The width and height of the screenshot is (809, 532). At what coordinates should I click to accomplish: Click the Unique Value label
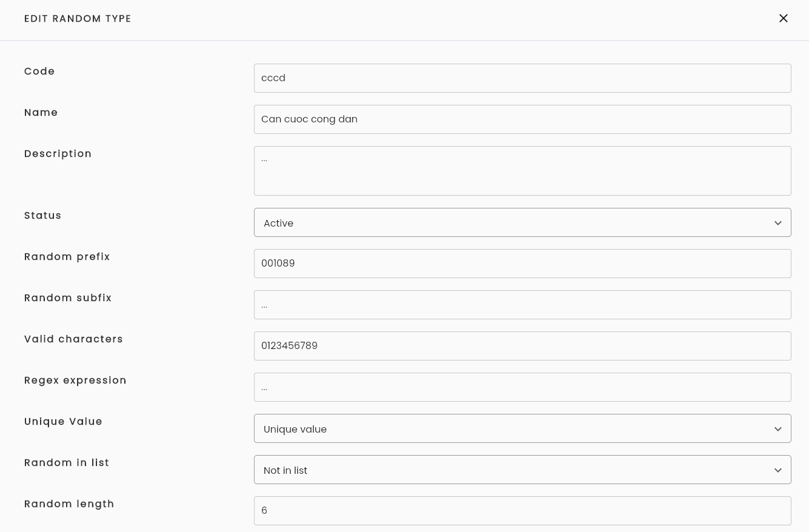click(64, 422)
